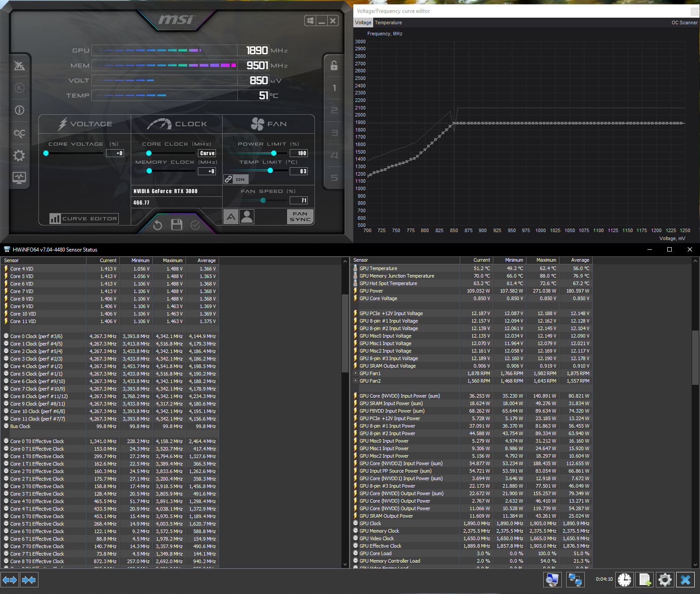Screen dimensions: 700x594
Task: Open the Voltage panel tab
Action: pos(85,124)
